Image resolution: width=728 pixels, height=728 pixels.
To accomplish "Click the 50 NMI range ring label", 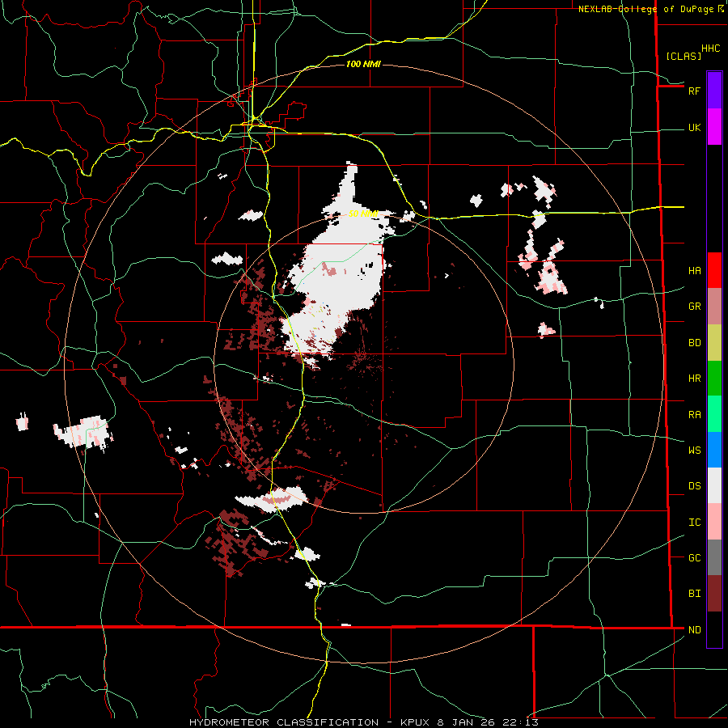I will pos(363,214).
